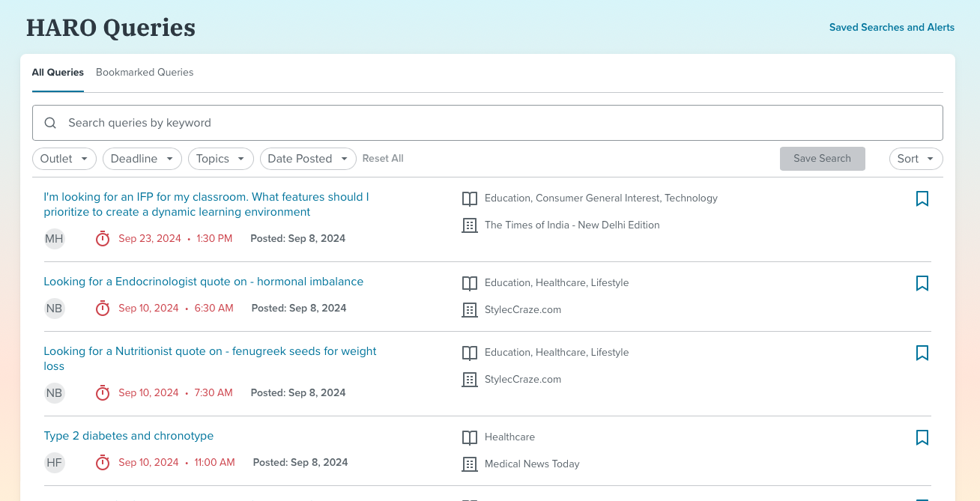Click the Sep 10, 2024 11:00 AM deadline
This screenshot has width=980, height=501.
click(177, 463)
